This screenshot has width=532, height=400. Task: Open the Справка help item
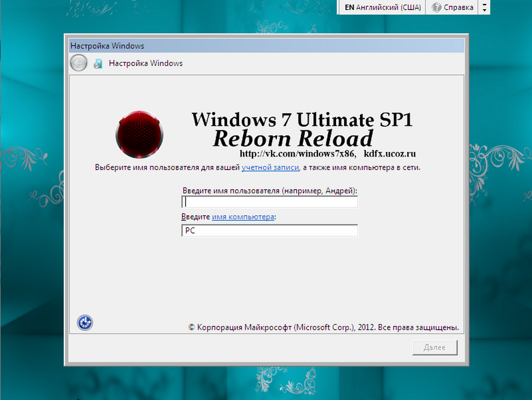click(453, 7)
